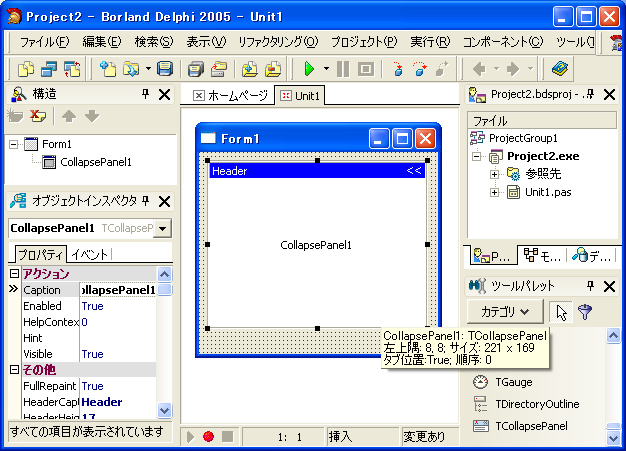This screenshot has height=451, width=626.
Task: Click the Caption property value field
Action: (x=118, y=290)
